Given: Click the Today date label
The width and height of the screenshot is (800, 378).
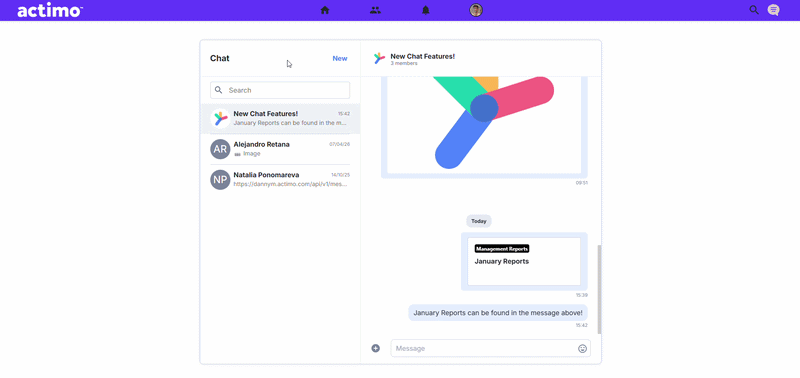Looking at the screenshot, I should click(479, 221).
